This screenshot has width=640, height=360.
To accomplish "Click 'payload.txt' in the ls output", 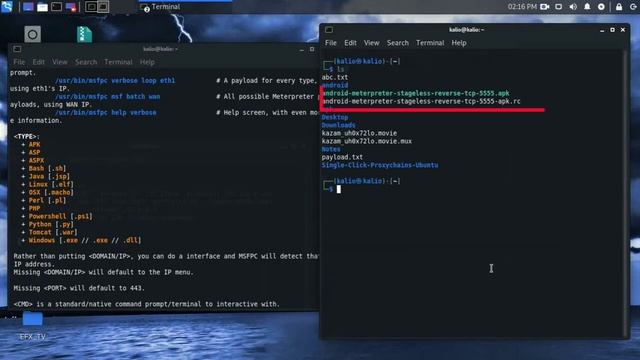I will tap(342, 157).
